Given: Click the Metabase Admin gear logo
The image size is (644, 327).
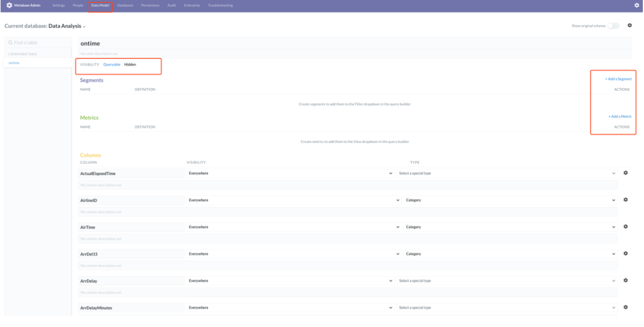Looking at the screenshot, I should (9, 5).
